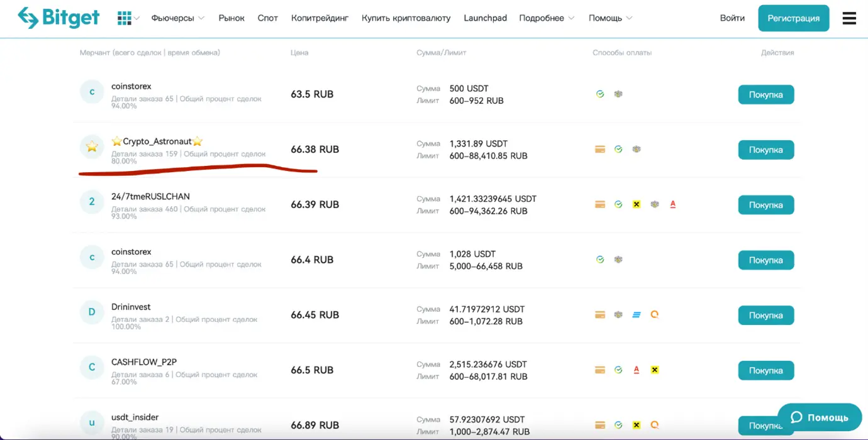The height and width of the screenshot is (440, 868).
Task: Click coinstorex avatar in 63.5 RUB row
Action: coord(92,92)
